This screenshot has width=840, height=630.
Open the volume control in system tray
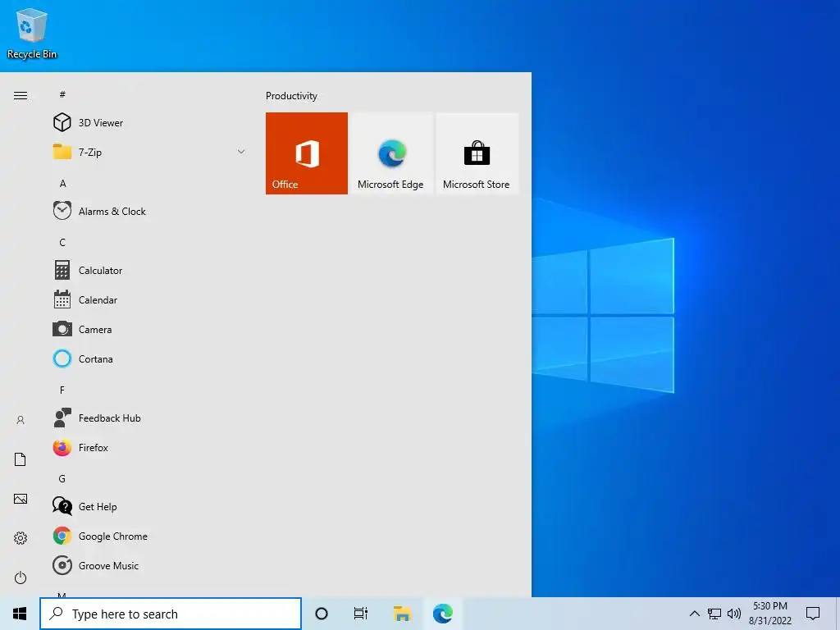point(734,614)
